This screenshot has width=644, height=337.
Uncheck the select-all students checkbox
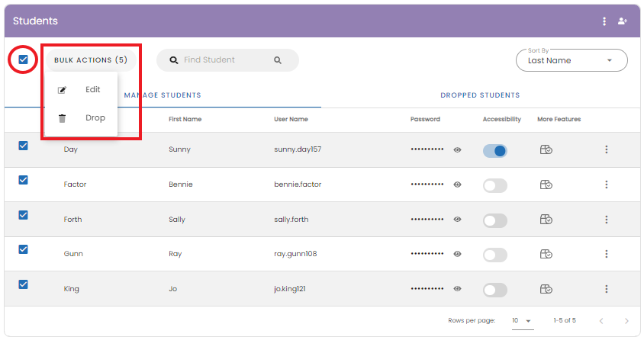click(x=24, y=59)
